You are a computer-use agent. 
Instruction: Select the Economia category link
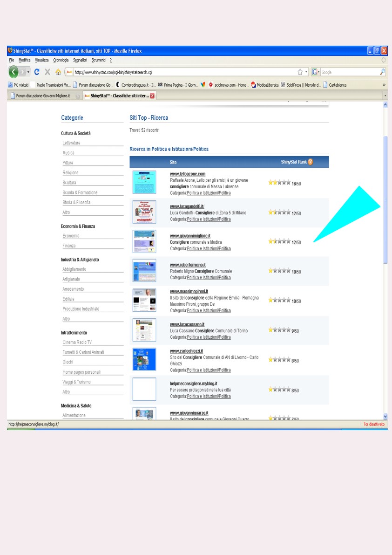[x=71, y=236]
